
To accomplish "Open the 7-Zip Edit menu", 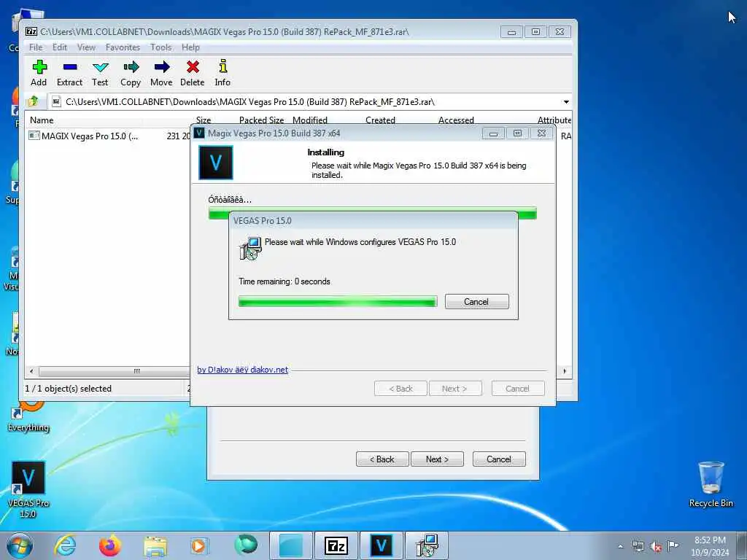I will (60, 47).
